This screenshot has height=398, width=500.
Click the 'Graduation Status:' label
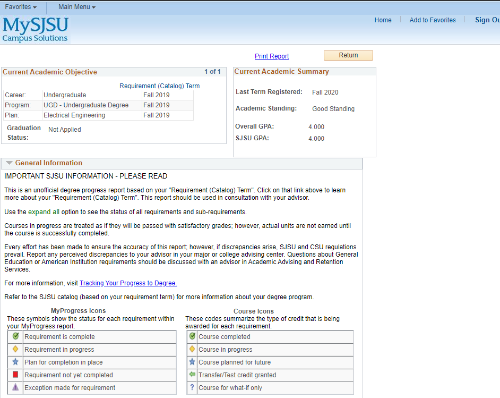coord(23,133)
